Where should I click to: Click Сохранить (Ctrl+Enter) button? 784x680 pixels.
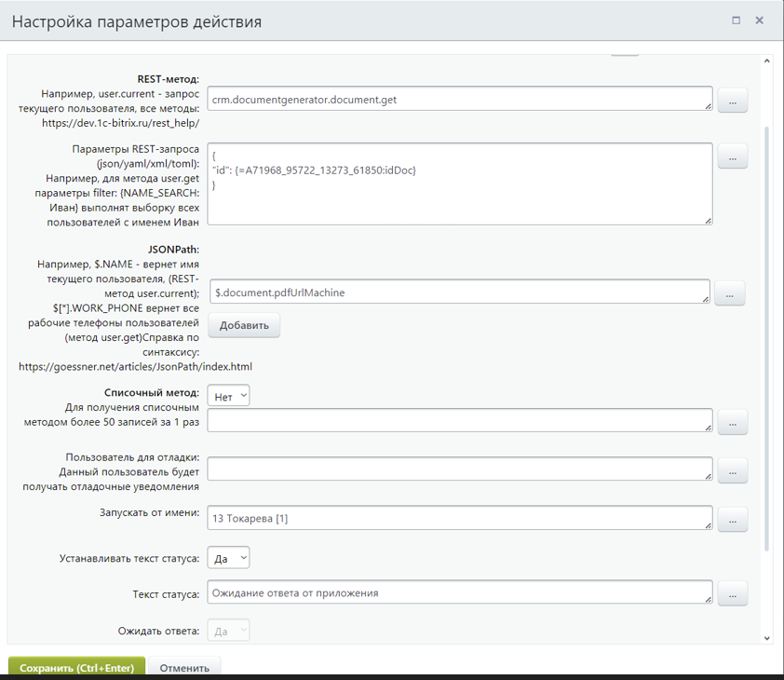coord(76,667)
